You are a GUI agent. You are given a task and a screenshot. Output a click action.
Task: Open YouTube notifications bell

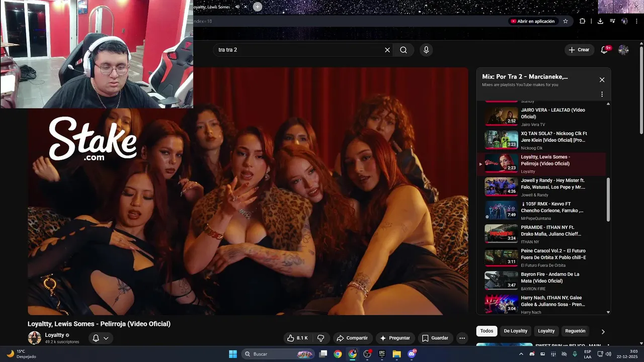click(x=604, y=50)
